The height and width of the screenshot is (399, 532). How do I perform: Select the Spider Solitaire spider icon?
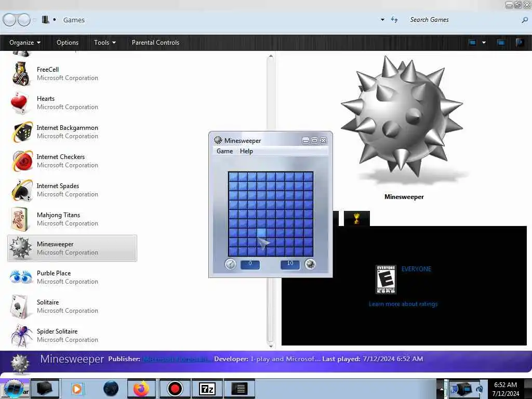(x=22, y=336)
